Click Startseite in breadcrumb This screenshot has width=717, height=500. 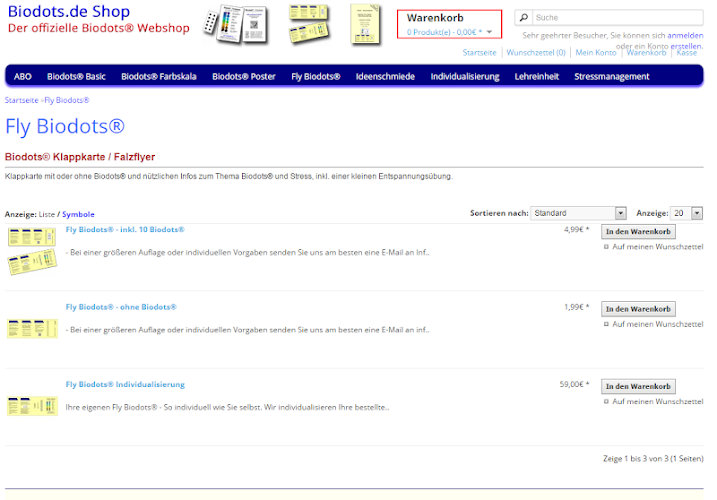[x=21, y=100]
